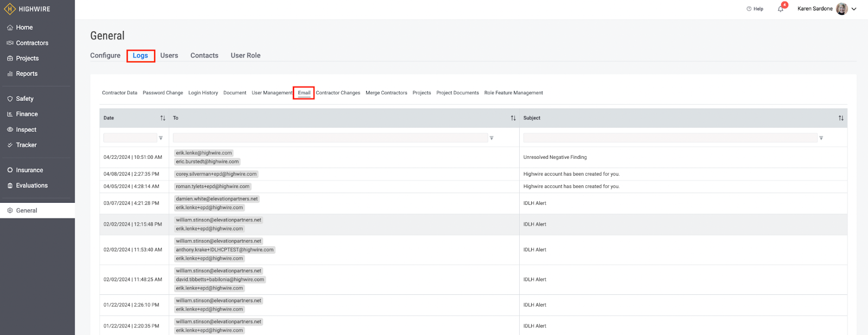The width and height of the screenshot is (868, 335).
Task: Switch to the User Role tab
Action: tap(246, 56)
